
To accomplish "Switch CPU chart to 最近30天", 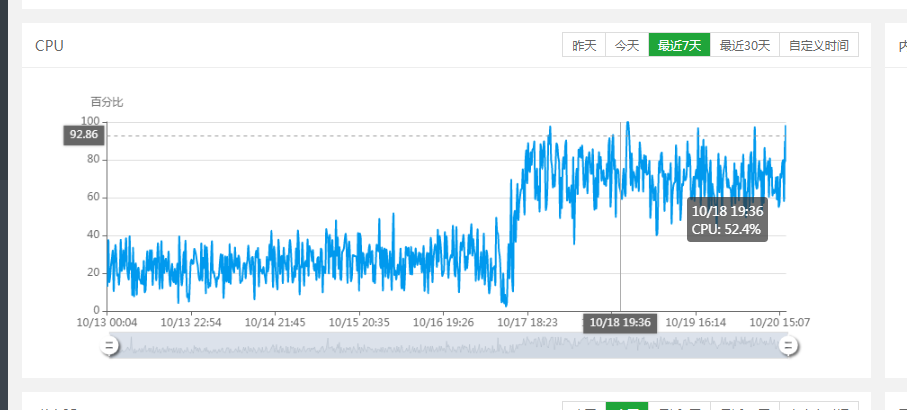I will point(745,45).
